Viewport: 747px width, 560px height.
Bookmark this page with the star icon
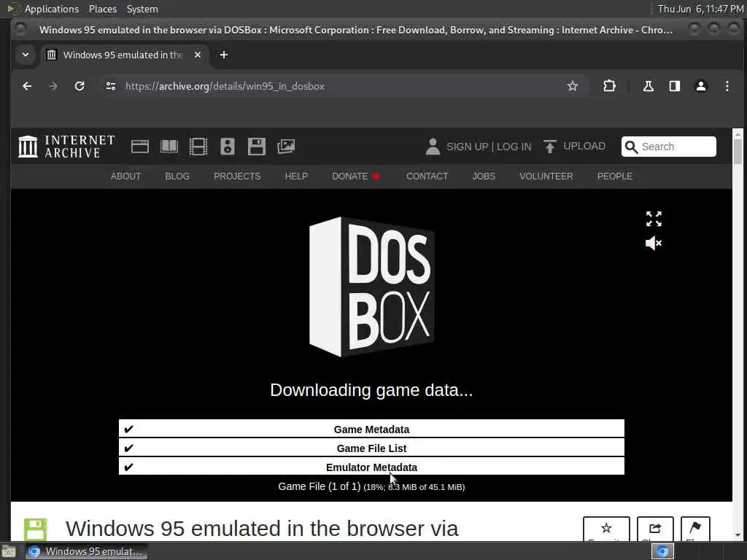[572, 86]
